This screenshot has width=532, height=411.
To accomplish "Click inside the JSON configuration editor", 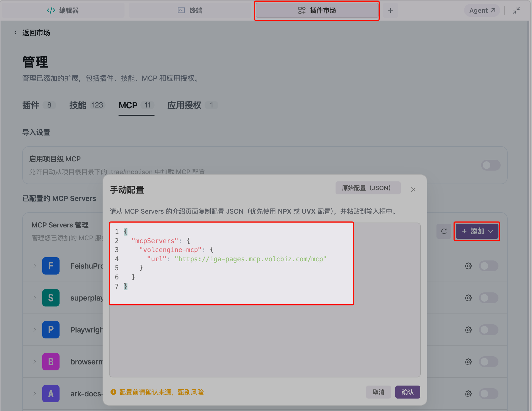I will (x=265, y=300).
